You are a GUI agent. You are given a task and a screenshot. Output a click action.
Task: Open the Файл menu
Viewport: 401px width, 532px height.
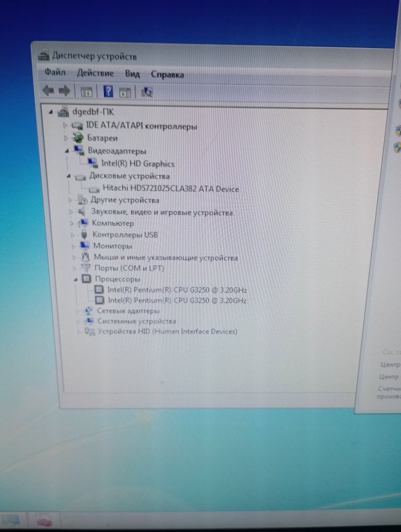pyautogui.click(x=55, y=72)
